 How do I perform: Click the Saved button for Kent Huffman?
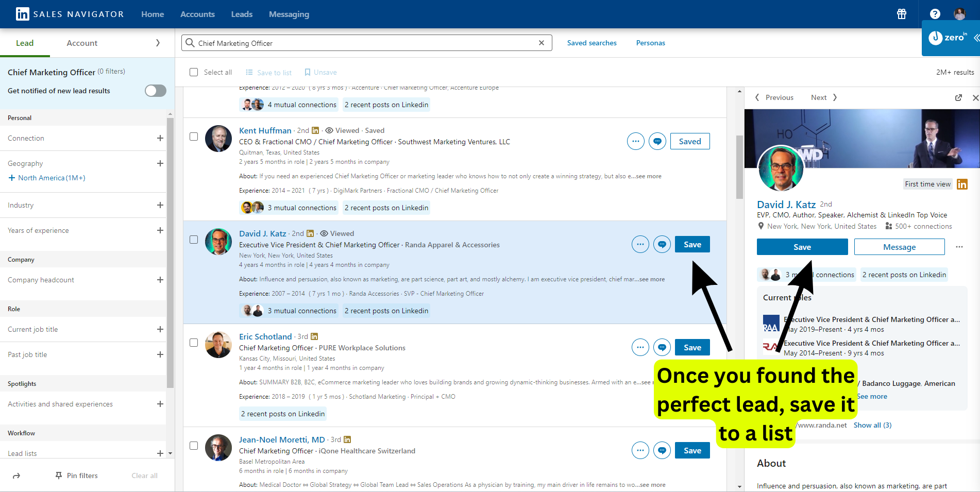(x=690, y=141)
